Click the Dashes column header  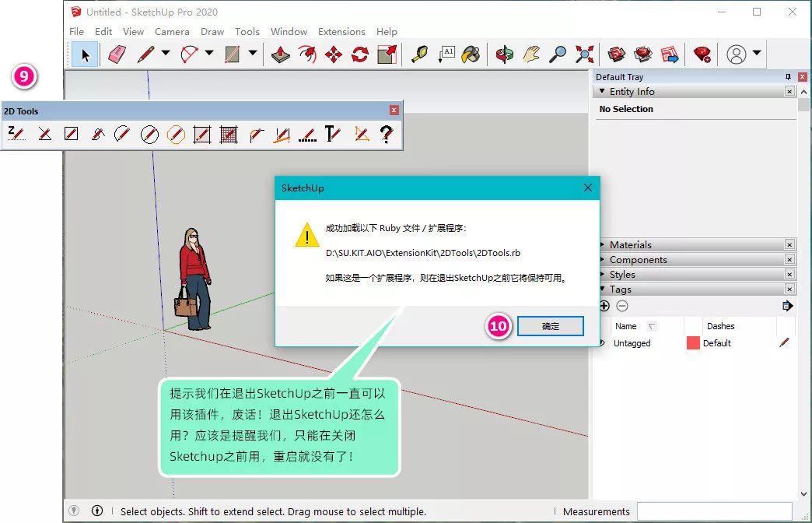pyautogui.click(x=720, y=326)
